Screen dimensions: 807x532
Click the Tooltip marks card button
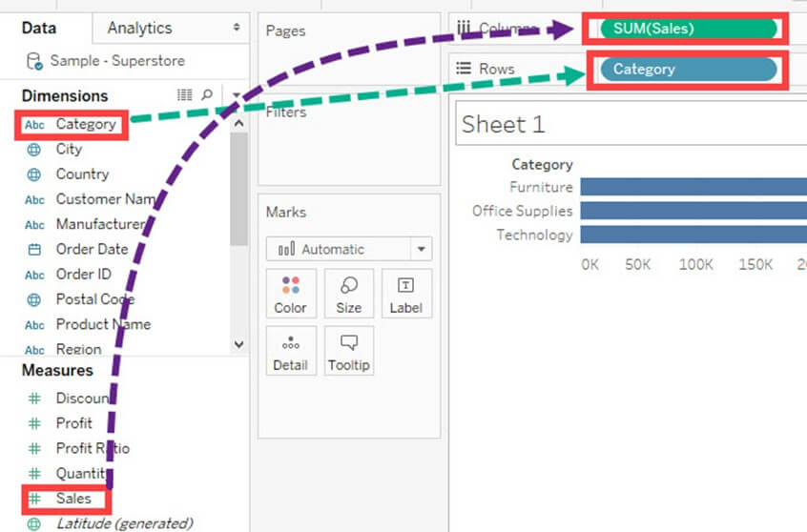[x=348, y=352]
